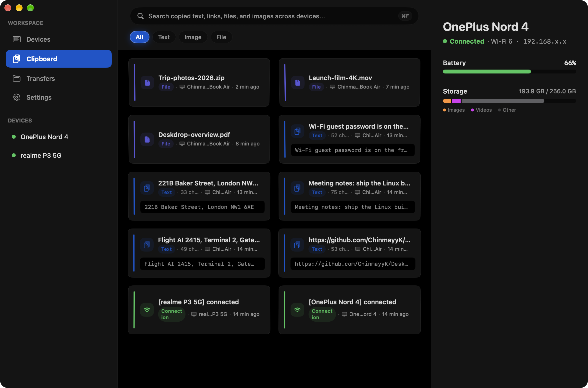Viewport: 588px width, 388px height.
Task: Click the Connected status label
Action: (467, 41)
